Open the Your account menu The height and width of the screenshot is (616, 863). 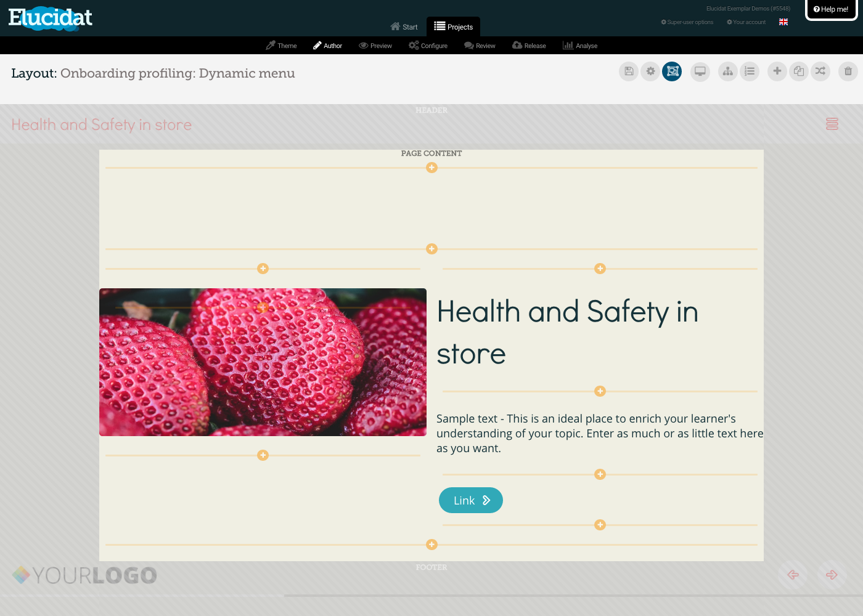746,22
